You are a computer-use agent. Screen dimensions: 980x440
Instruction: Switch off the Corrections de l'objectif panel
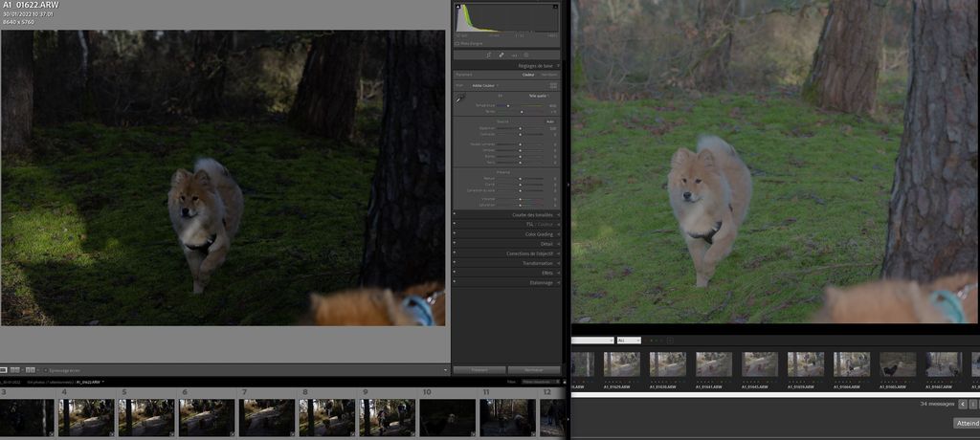[455, 253]
